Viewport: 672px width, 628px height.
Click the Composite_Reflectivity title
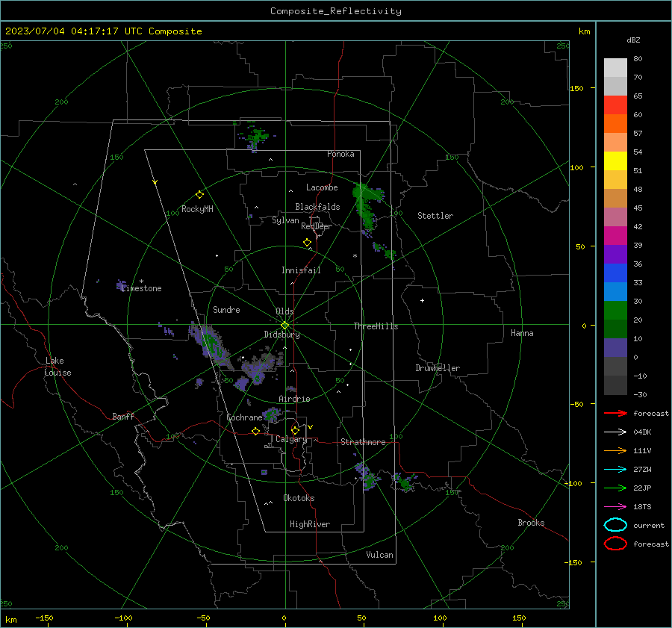[336, 11]
